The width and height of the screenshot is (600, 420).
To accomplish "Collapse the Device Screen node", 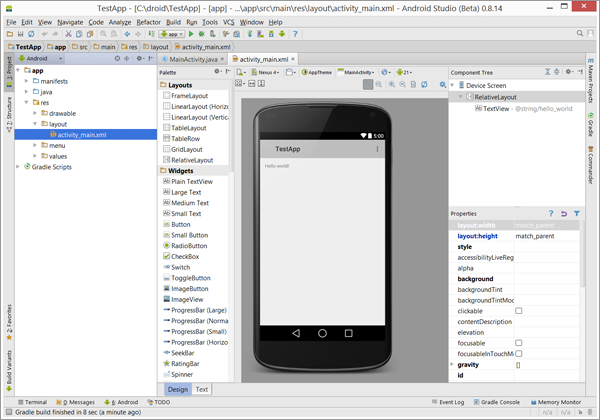I will tap(452, 85).
